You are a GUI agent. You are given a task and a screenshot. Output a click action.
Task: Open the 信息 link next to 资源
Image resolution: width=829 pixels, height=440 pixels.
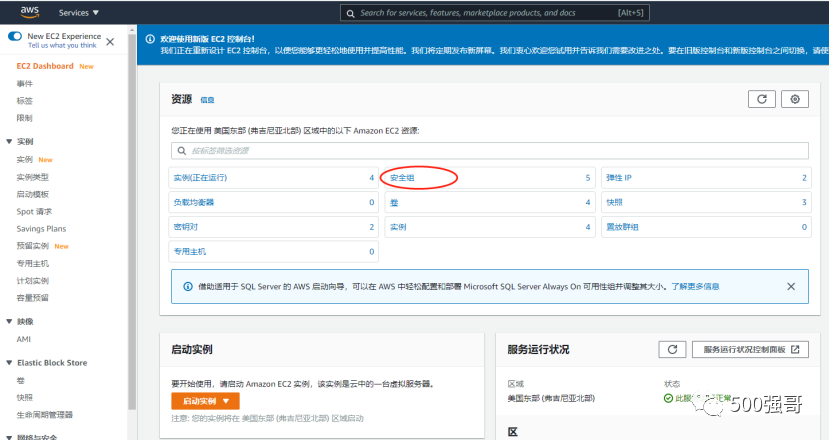point(207,100)
